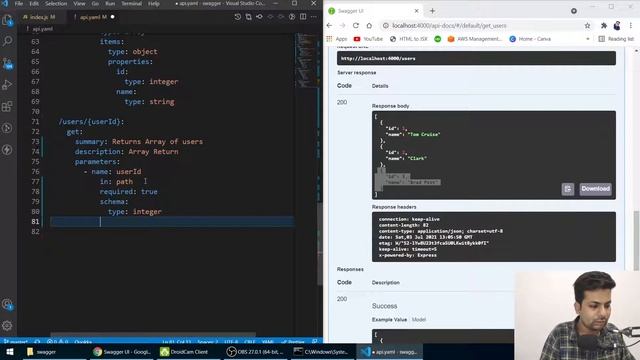Open the Help menu in VS Code
The image size is (640, 360).
click(x=154, y=4)
